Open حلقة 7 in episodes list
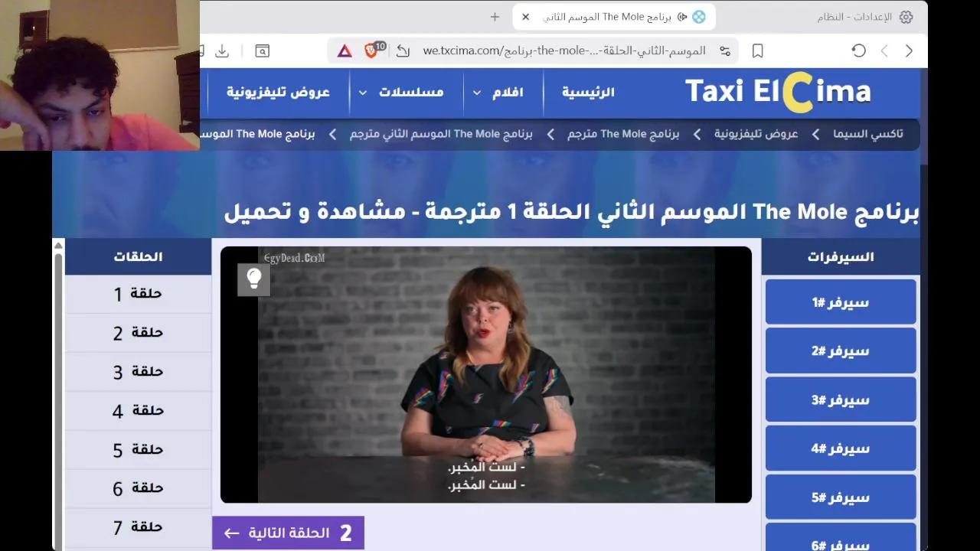 pos(138,527)
